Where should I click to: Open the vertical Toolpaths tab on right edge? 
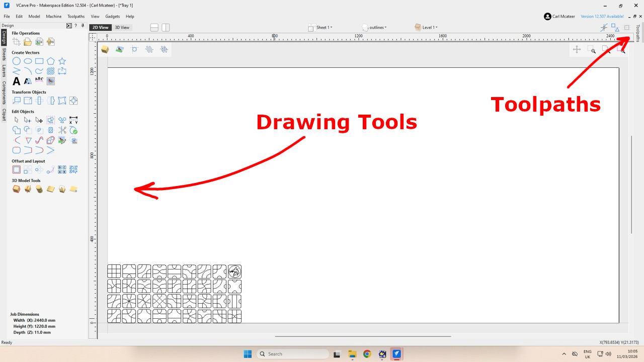click(x=638, y=33)
